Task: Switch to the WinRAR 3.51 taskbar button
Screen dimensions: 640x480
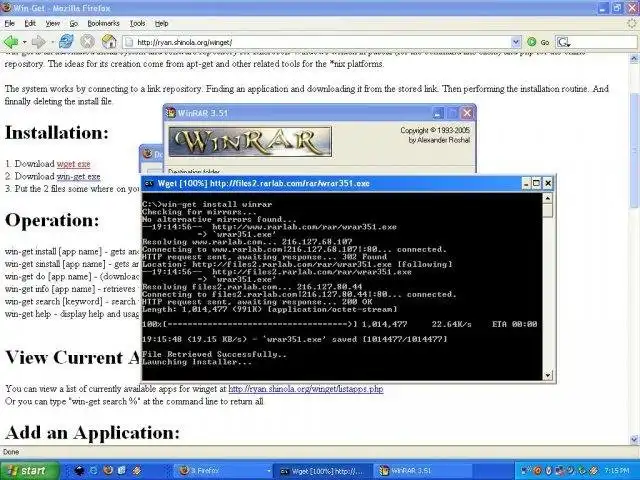Action: click(x=422, y=471)
